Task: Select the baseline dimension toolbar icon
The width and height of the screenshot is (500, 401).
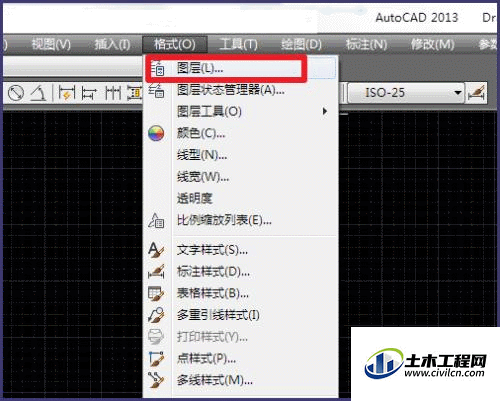Action: coord(89,93)
